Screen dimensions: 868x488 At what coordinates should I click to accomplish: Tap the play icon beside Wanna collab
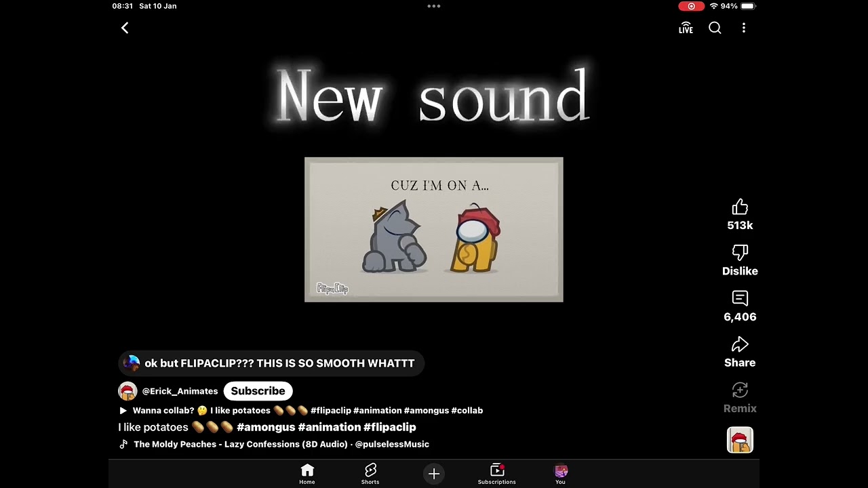click(x=123, y=410)
